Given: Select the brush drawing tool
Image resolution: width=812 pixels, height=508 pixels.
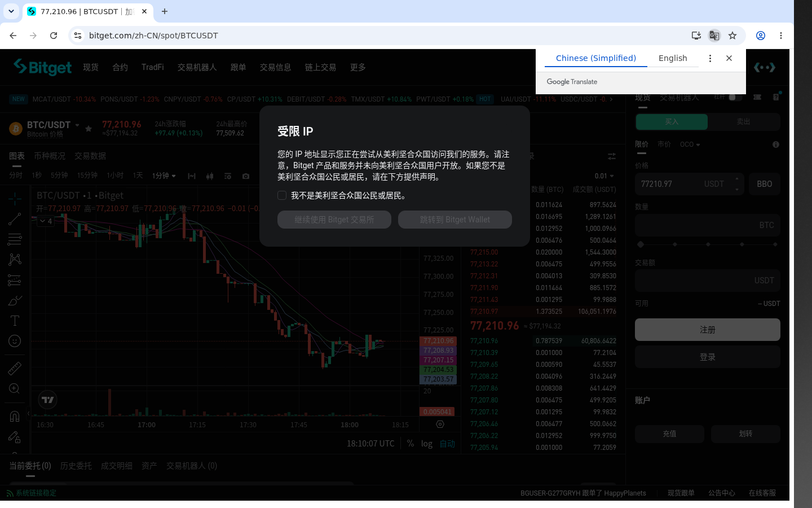Looking at the screenshot, I should tap(15, 300).
